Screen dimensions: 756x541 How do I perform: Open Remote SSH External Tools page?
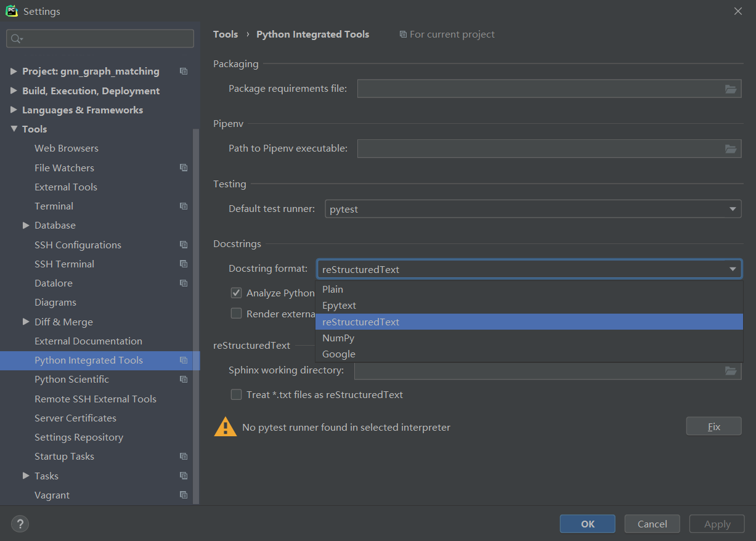pos(96,399)
